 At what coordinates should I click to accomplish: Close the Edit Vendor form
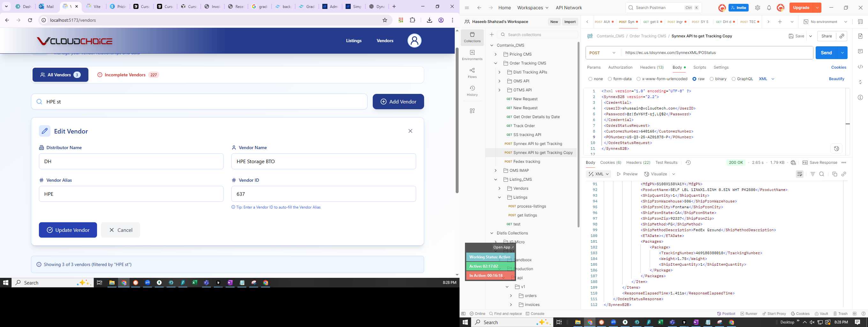410,131
